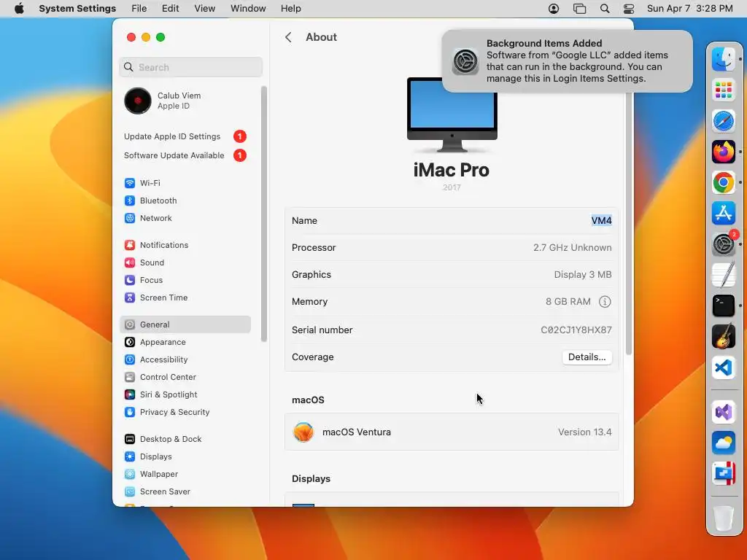Launch Google Chrome from the Dock
The image size is (747, 560).
pos(723,182)
